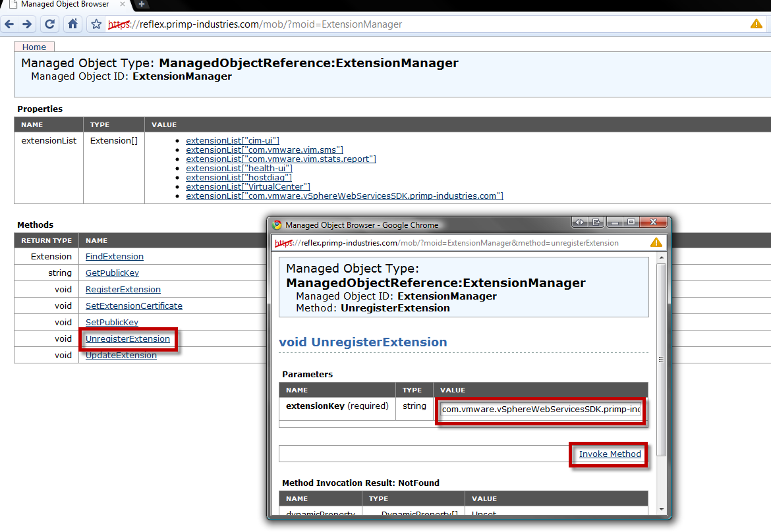Click the extensionKey value input field

point(541,409)
